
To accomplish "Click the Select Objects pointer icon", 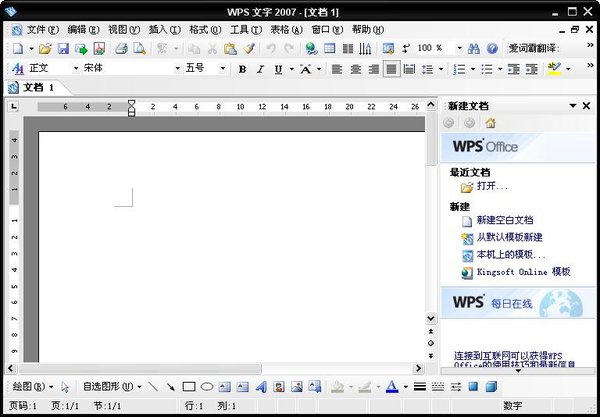I will pyautogui.click(x=65, y=387).
